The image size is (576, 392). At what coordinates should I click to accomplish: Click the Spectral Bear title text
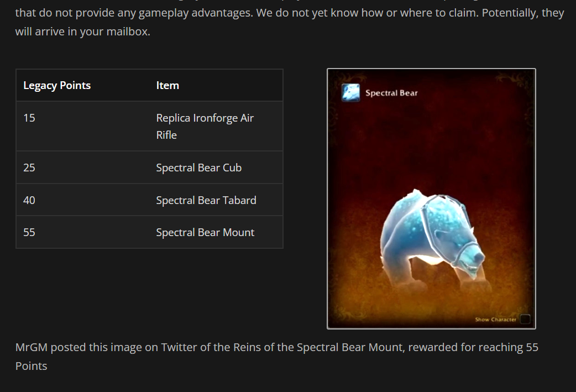tap(391, 93)
